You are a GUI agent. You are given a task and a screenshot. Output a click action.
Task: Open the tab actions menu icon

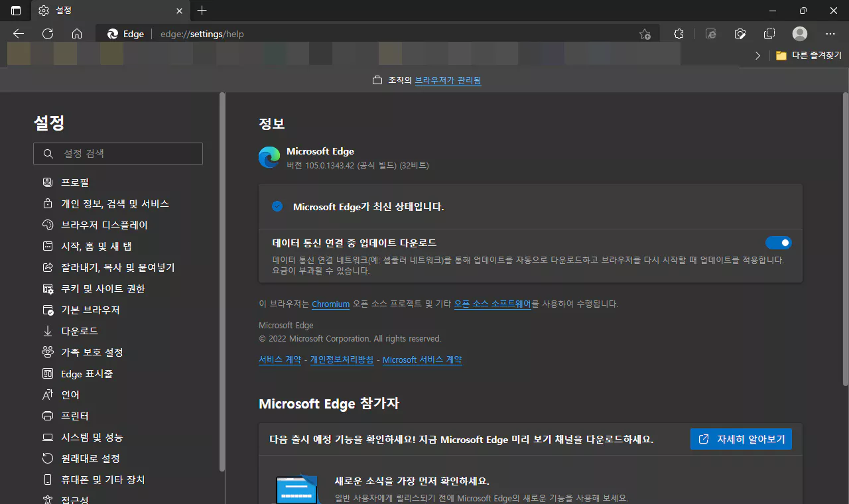pos(16,11)
